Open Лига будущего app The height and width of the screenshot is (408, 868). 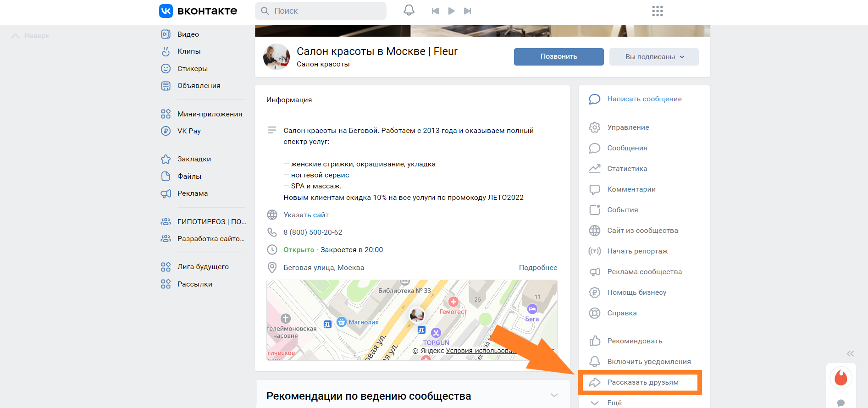pyautogui.click(x=203, y=267)
